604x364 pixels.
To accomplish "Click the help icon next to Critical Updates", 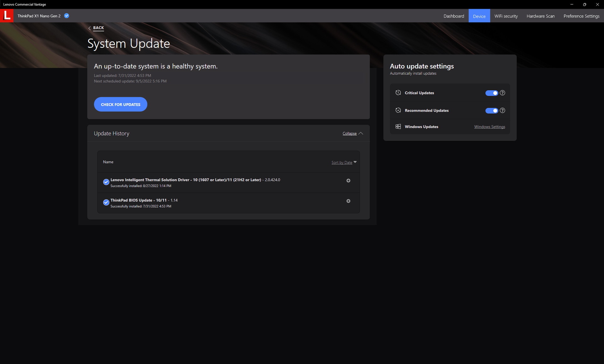I will [502, 93].
